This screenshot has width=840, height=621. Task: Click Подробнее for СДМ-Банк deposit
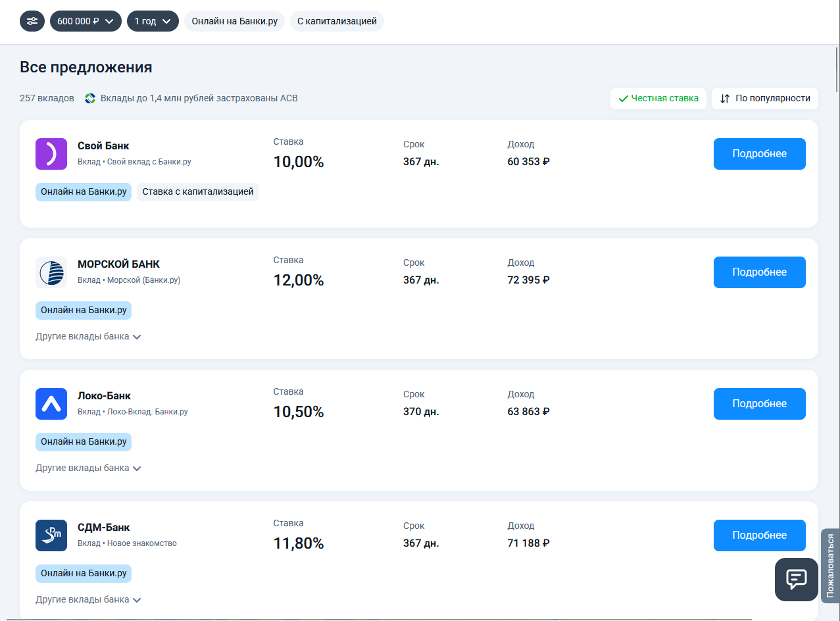[759, 535]
